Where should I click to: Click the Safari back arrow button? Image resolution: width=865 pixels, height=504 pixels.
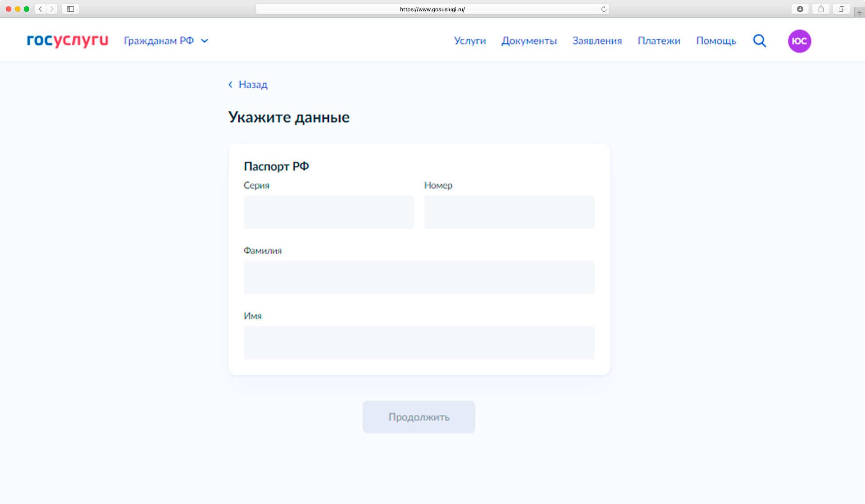[41, 9]
